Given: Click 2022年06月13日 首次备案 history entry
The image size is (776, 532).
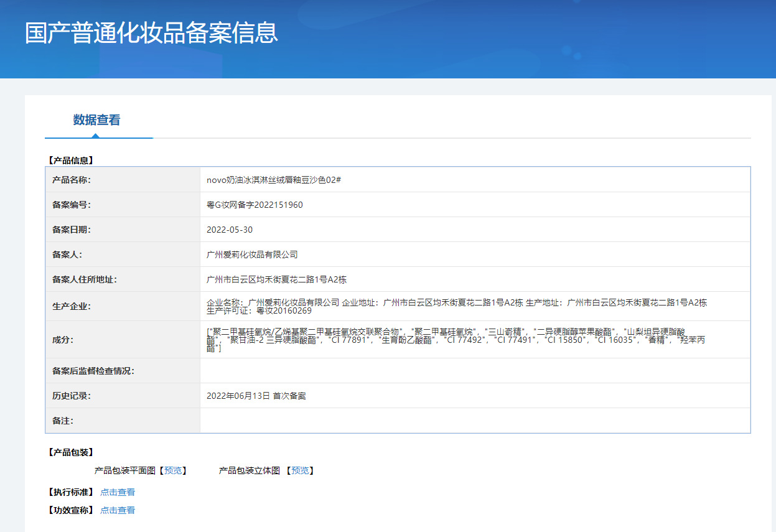Looking at the screenshot, I should [256, 396].
